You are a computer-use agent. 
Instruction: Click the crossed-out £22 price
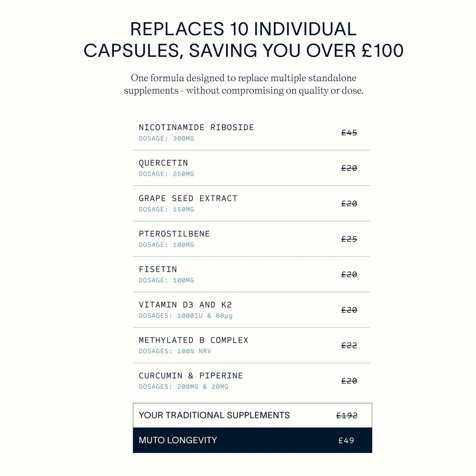point(349,345)
